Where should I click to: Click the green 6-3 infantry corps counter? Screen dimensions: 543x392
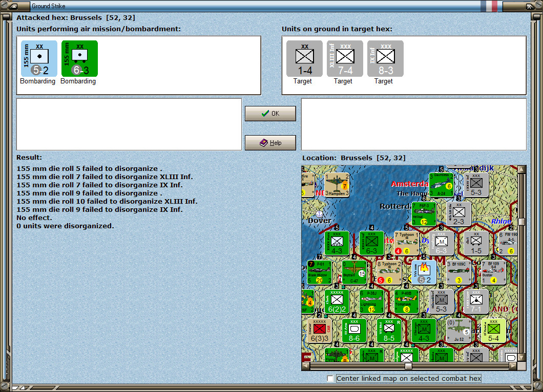coord(371,243)
